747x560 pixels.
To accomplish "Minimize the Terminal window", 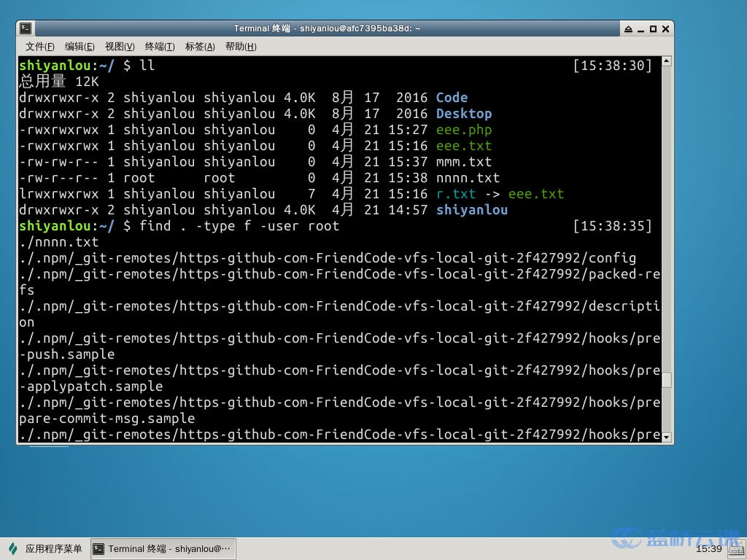I will point(641,29).
